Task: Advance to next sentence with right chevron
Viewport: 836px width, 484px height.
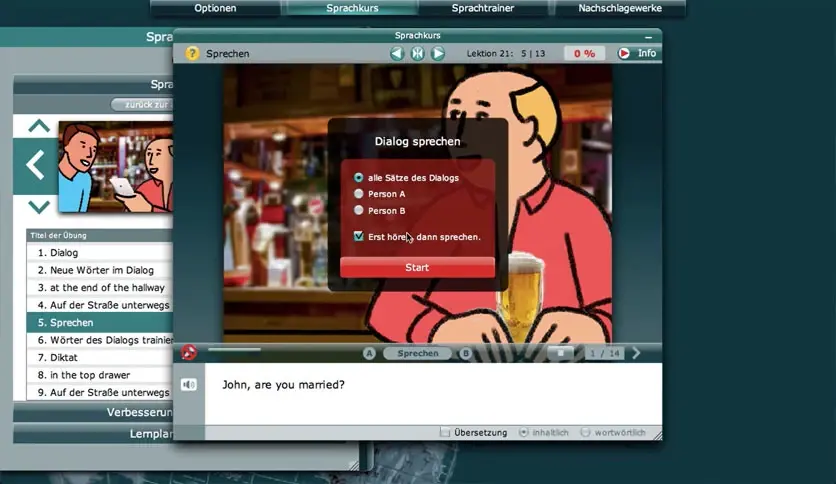Action: click(x=636, y=353)
